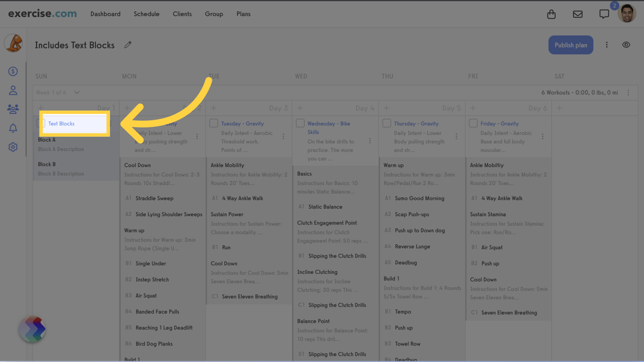Open the shopping bag icon
The height and width of the screenshot is (362, 644).
[551, 14]
